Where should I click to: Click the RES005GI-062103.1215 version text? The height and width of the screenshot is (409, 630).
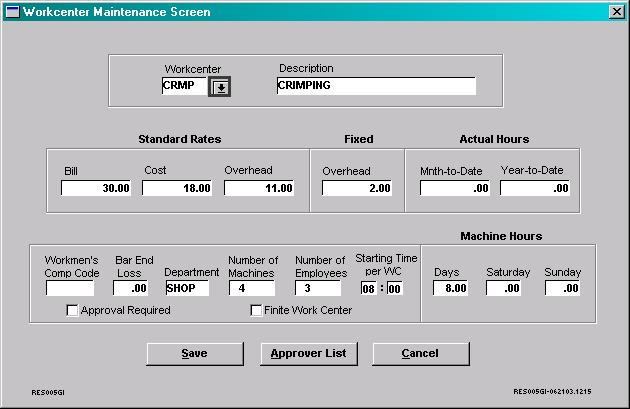point(552,391)
